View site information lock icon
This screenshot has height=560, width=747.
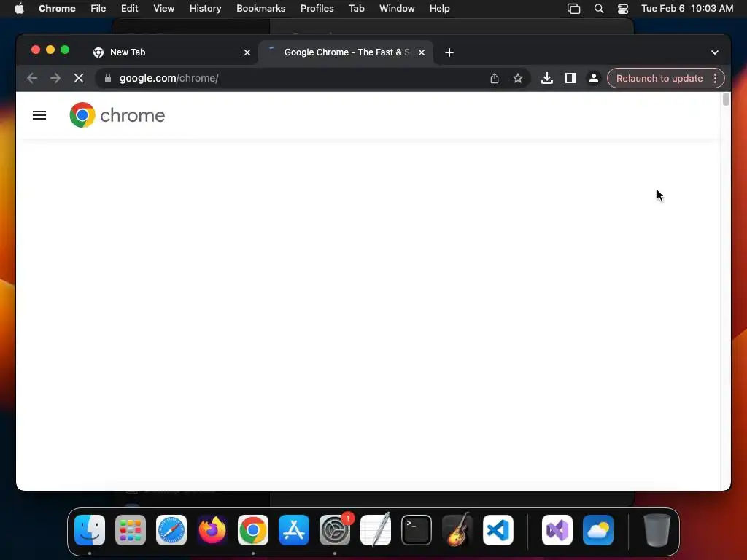pos(108,78)
